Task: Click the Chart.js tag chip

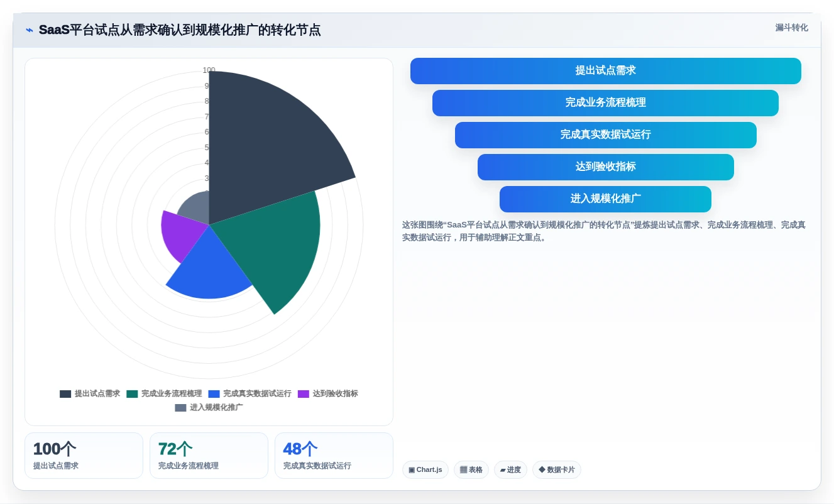Action: pyautogui.click(x=425, y=470)
